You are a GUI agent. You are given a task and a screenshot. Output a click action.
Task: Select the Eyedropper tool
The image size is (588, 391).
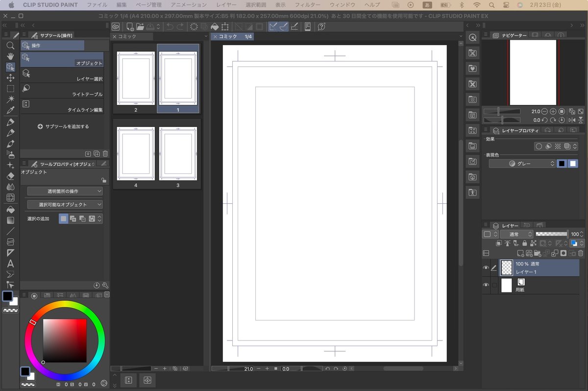pos(10,110)
